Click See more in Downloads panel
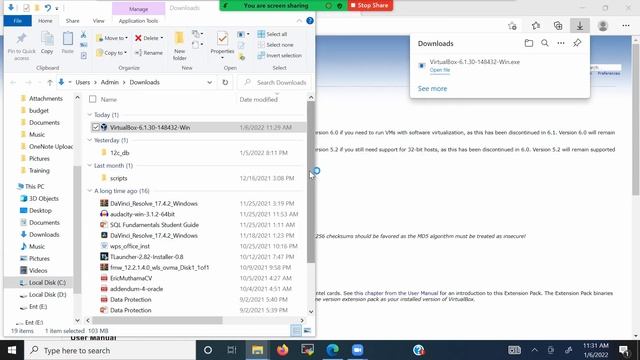This screenshot has height=360, width=640. pos(432,89)
